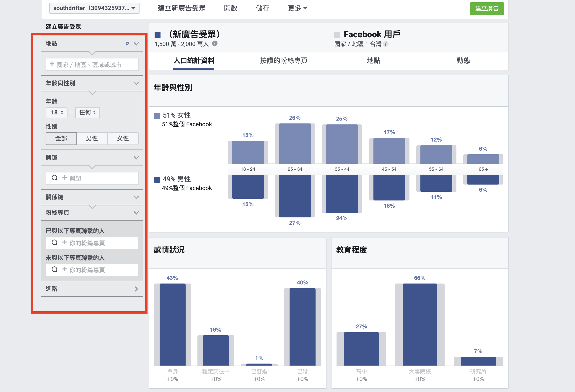Viewport: 575px width, 392px height.
Task: Open the maximum age 任何 selector
Action: [87, 113]
